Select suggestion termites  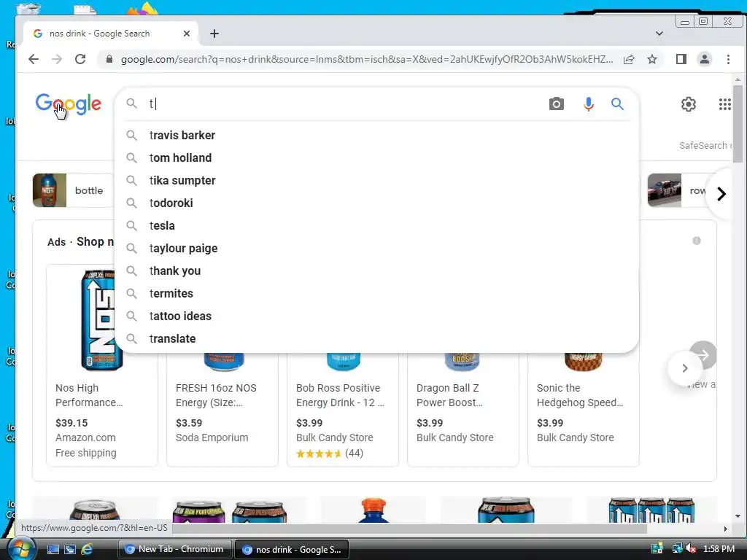[376, 293]
